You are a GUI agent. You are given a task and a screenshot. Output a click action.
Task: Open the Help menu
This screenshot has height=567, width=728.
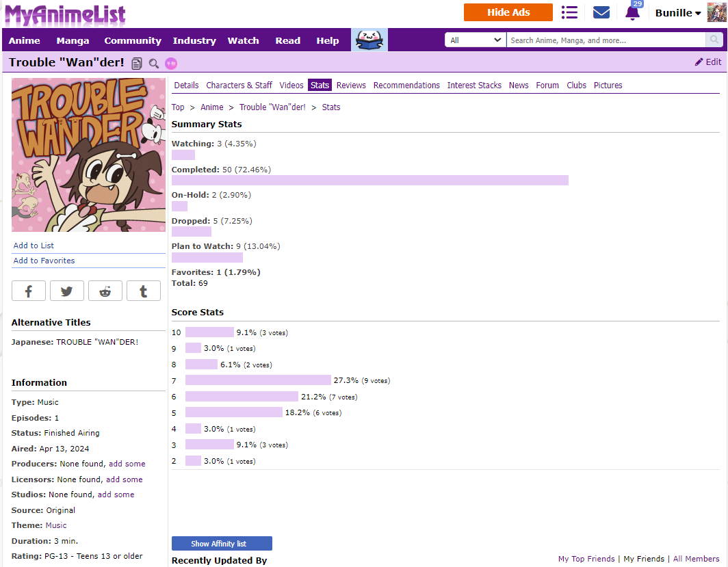coord(327,41)
